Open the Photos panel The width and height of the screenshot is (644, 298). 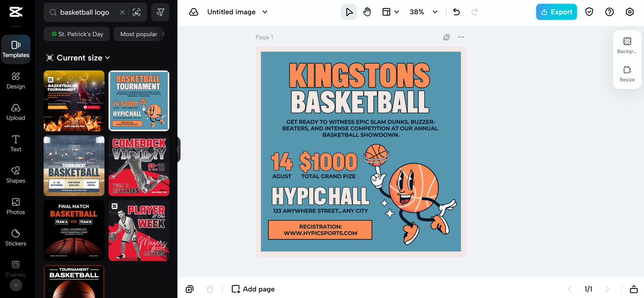click(16, 206)
